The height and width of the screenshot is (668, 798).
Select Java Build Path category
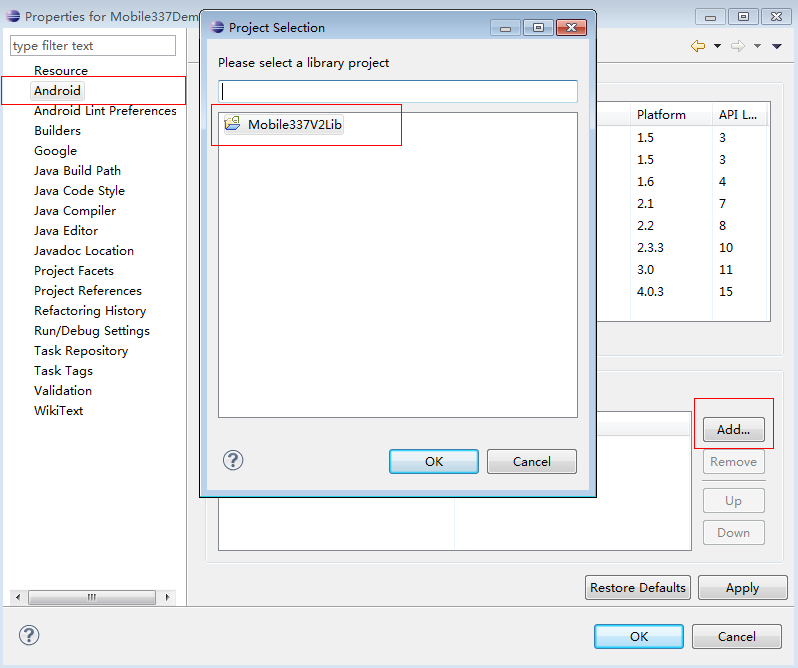click(x=77, y=171)
